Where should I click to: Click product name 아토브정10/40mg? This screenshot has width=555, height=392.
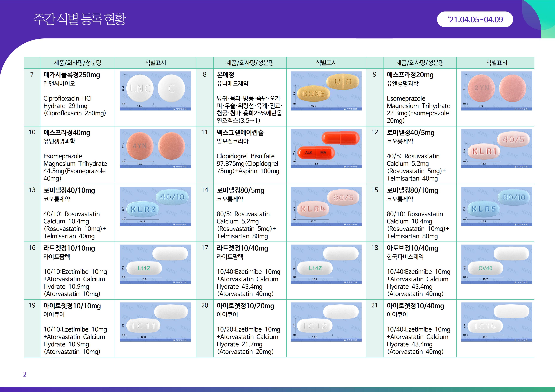click(412, 248)
